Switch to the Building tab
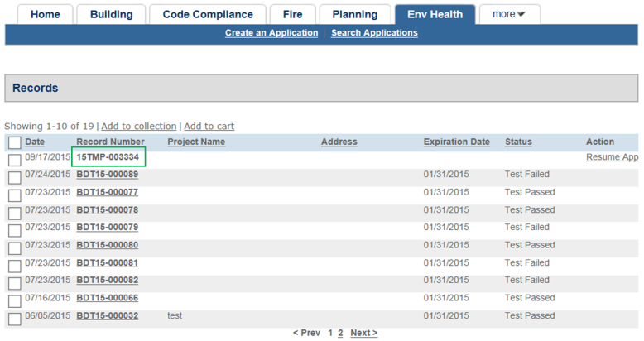This screenshot has width=644, height=341. pyautogui.click(x=111, y=14)
